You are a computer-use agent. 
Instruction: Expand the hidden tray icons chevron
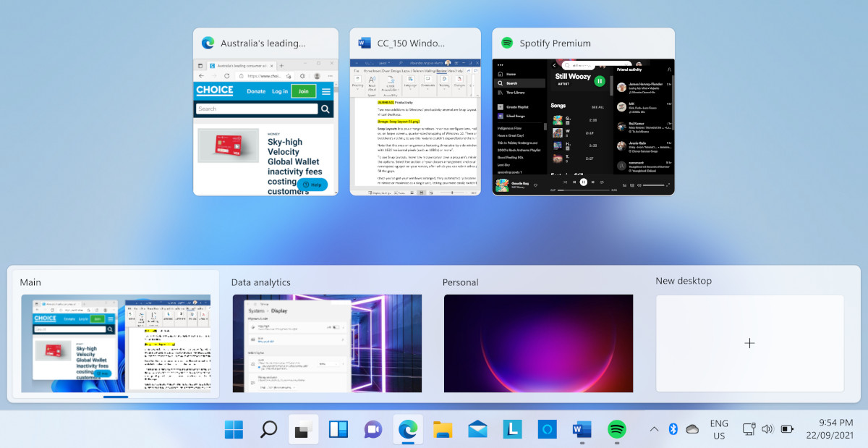654,429
